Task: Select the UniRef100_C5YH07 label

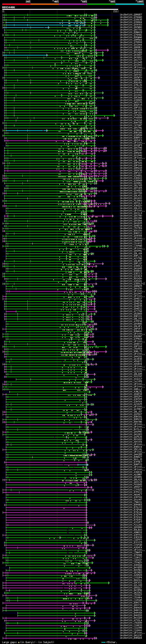Action: tap(131, 595)
